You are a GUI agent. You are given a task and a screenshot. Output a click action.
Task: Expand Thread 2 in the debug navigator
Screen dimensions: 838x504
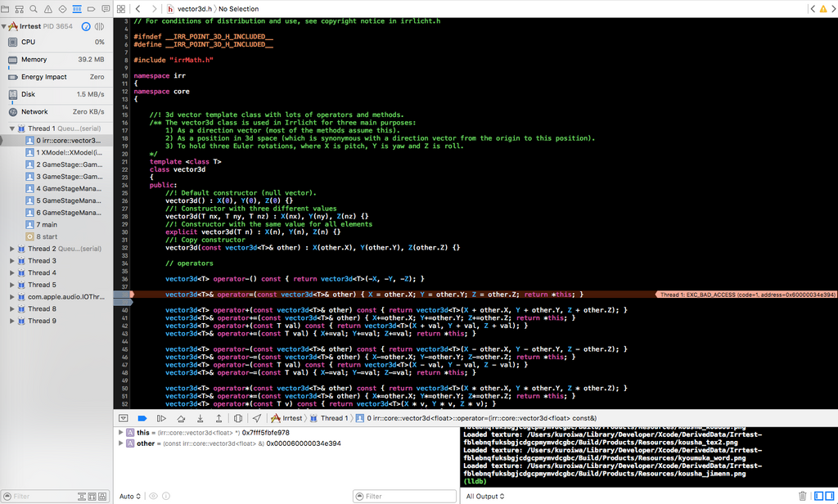(x=11, y=249)
